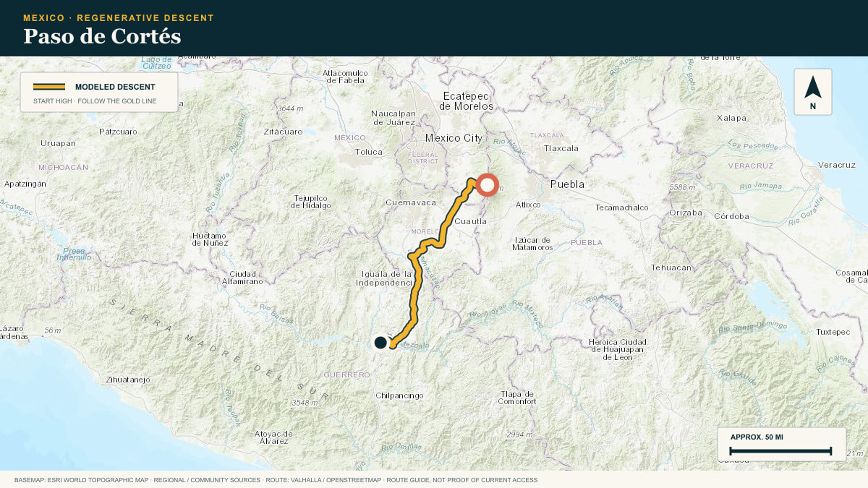Screen dimensions: 868x488
Task: Click the 'Tlaxcala' city label
Action: pos(561,148)
